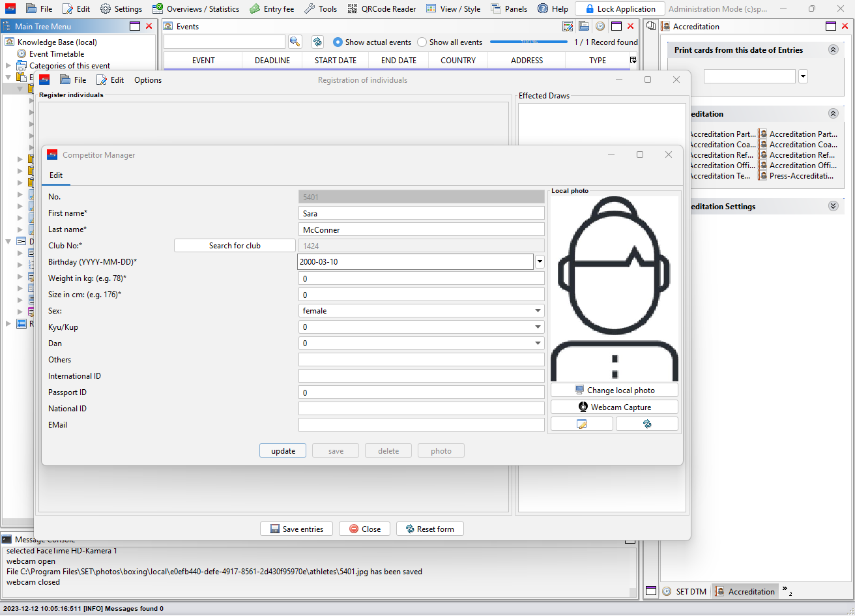Open the Sex dropdown showing female

pyautogui.click(x=421, y=311)
